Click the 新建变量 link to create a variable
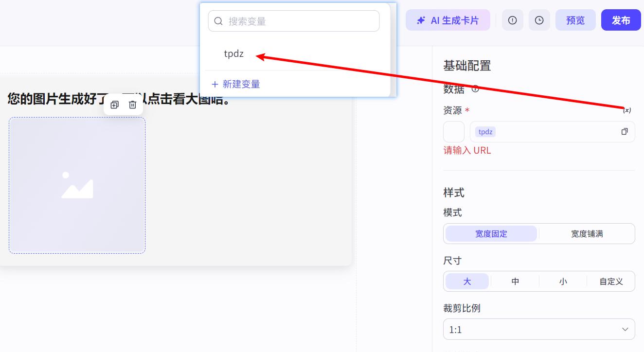 [235, 84]
